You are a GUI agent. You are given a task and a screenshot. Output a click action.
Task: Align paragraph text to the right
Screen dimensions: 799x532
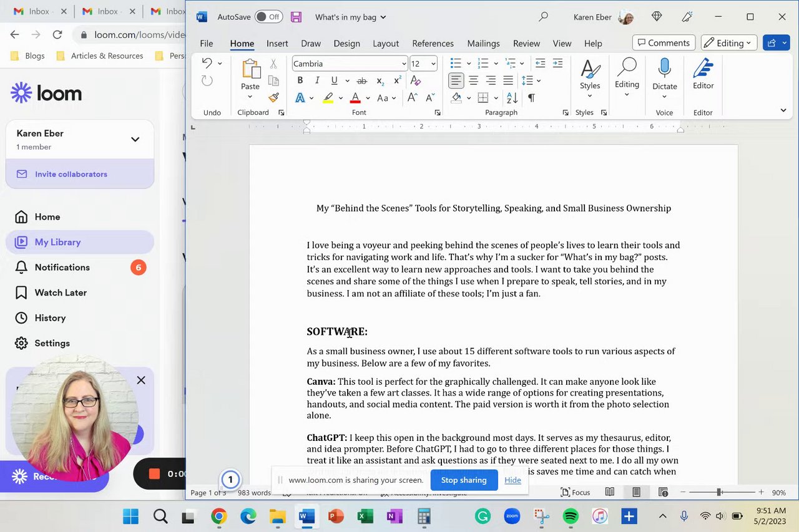(x=491, y=80)
